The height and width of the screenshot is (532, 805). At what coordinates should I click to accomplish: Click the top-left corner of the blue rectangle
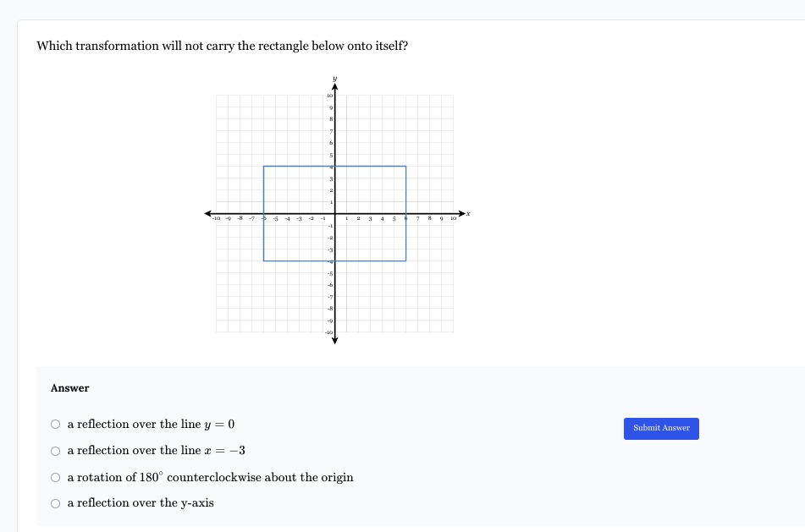pyautogui.click(x=264, y=167)
